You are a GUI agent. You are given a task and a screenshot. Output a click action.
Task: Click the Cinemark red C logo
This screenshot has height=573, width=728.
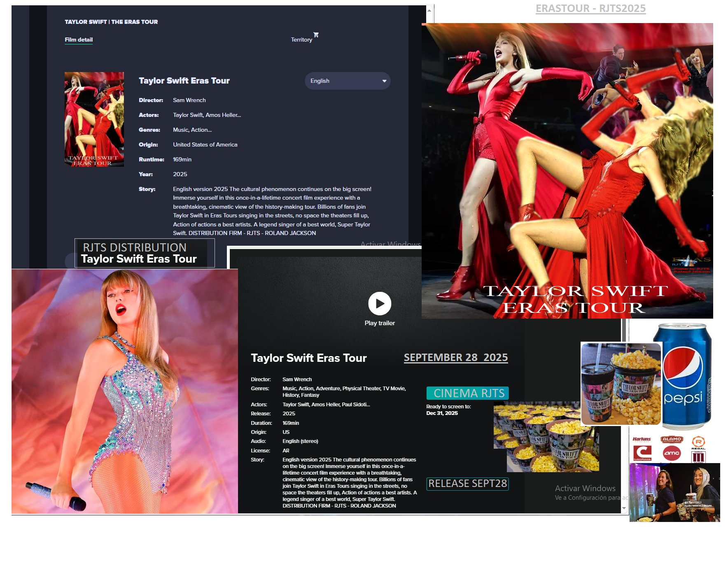pyautogui.click(x=642, y=453)
